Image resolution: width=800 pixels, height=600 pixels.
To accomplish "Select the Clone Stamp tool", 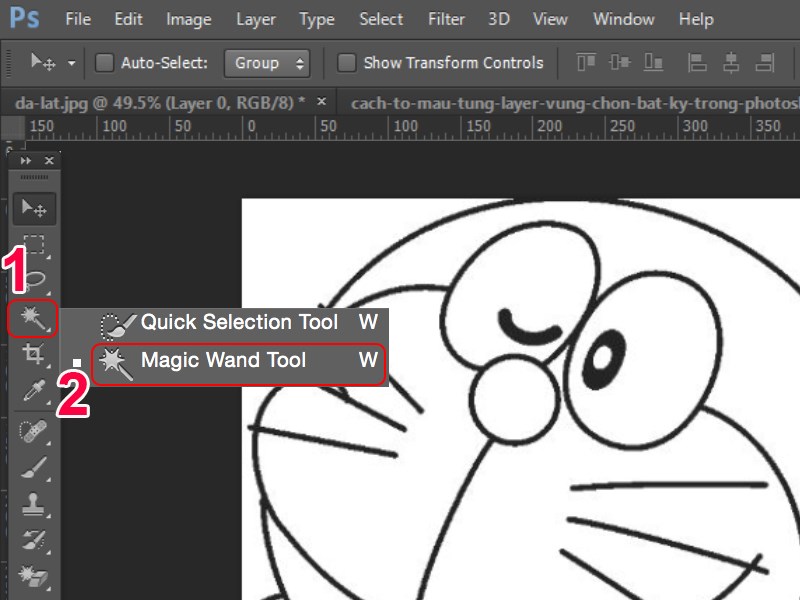I will [34, 504].
